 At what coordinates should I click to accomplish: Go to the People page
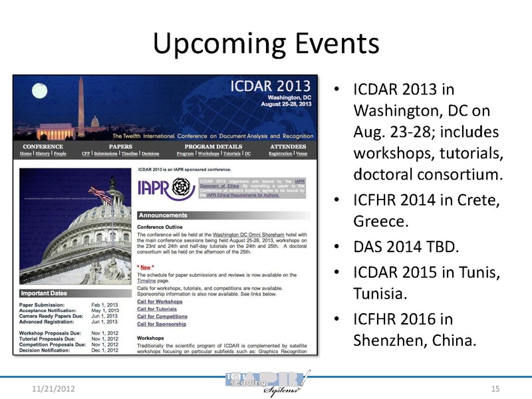[60, 154]
